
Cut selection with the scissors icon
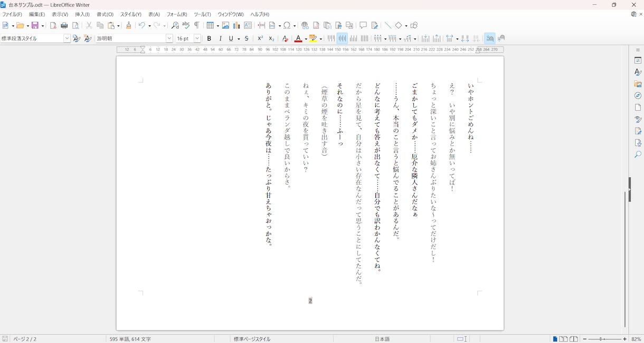pyautogui.click(x=89, y=25)
